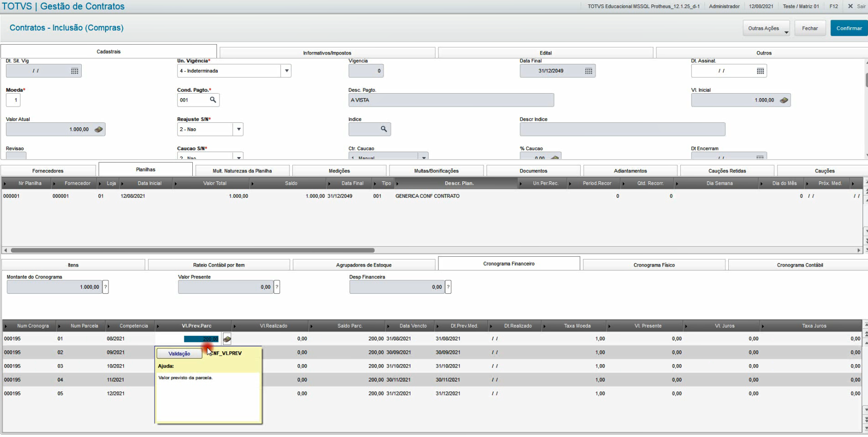Open the Multas/Bonificações tab
Screen dimensions: 868x437
[x=436, y=171]
